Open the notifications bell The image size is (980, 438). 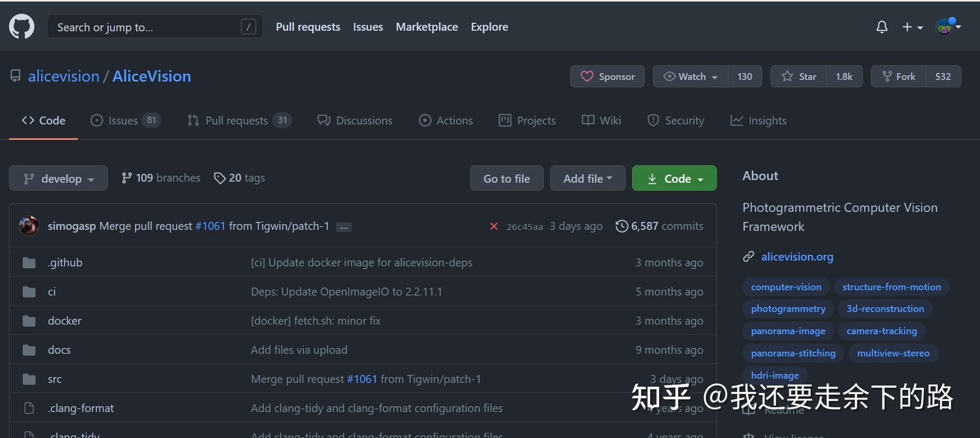(x=882, y=27)
